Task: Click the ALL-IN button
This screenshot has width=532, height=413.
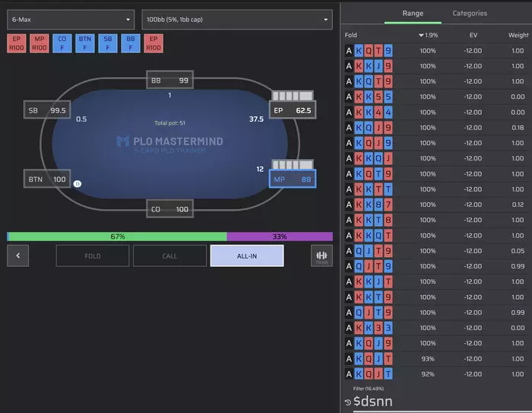Action: click(x=247, y=256)
